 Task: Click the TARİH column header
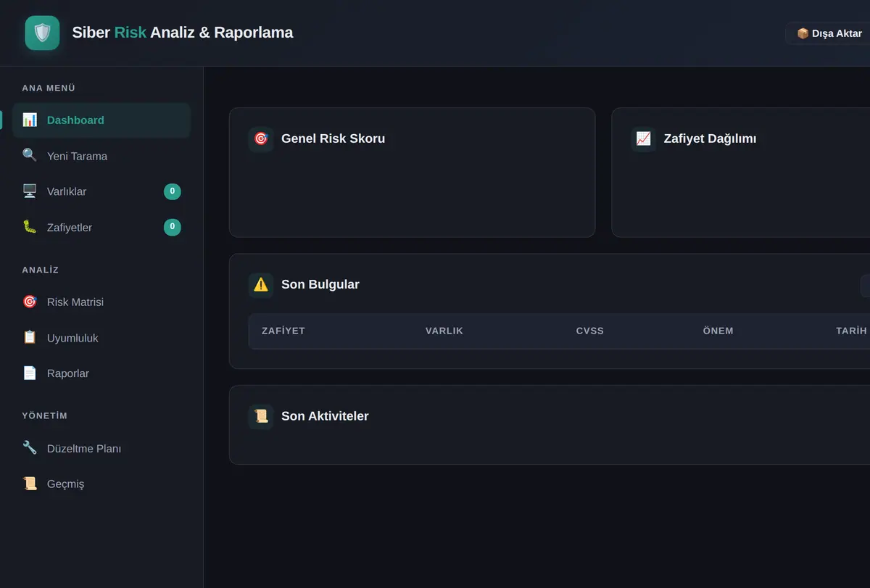(851, 331)
